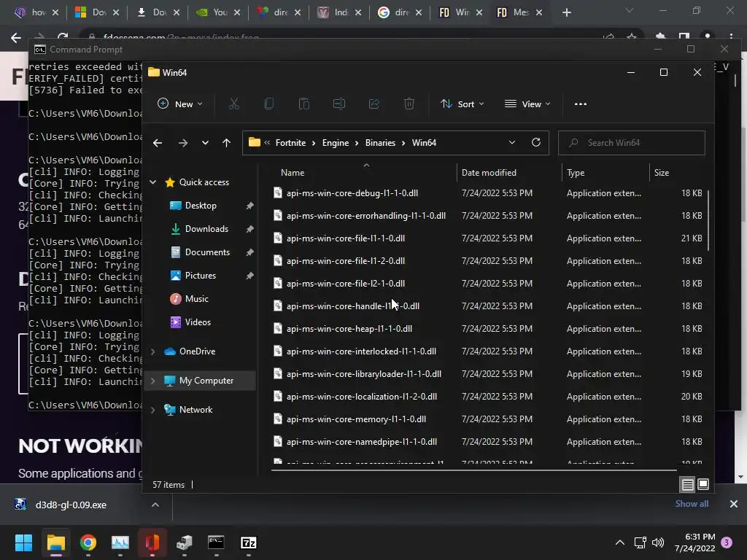Image resolution: width=747 pixels, height=560 pixels.
Task: Open 7-Zip from the taskbar
Action: point(248,542)
